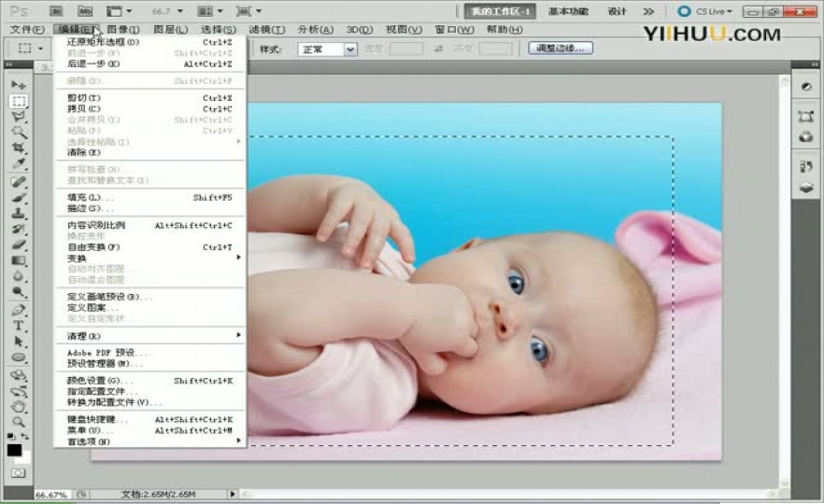Select the Eyedropper tool
Screen dimensions: 824x504
19,163
